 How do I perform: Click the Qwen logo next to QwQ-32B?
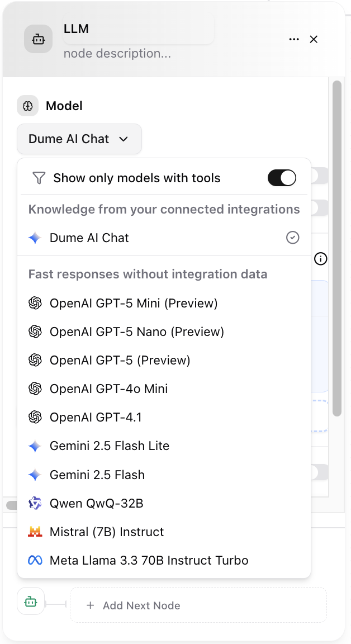pyautogui.click(x=36, y=503)
